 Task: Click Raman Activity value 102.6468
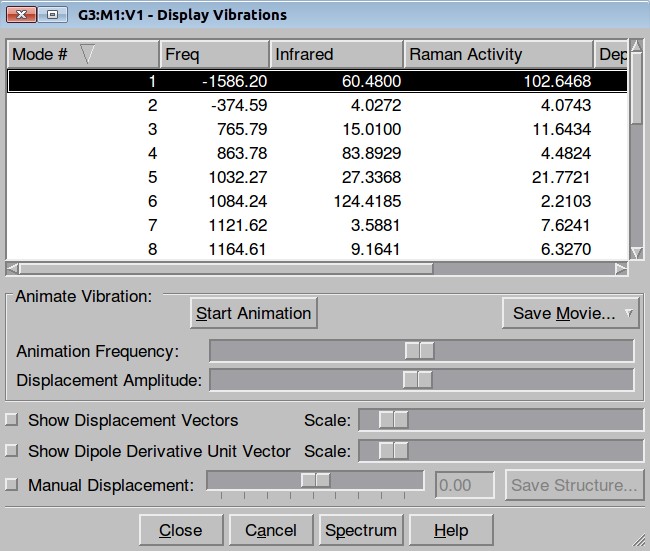pyautogui.click(x=557, y=81)
